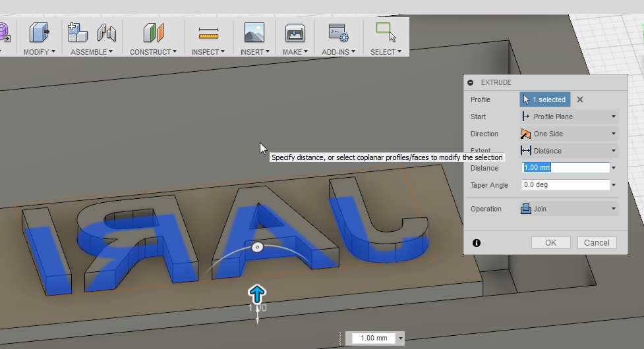The image size is (644, 349).
Task: Click the purple form icon at toolbar edge
Action: tap(5, 33)
